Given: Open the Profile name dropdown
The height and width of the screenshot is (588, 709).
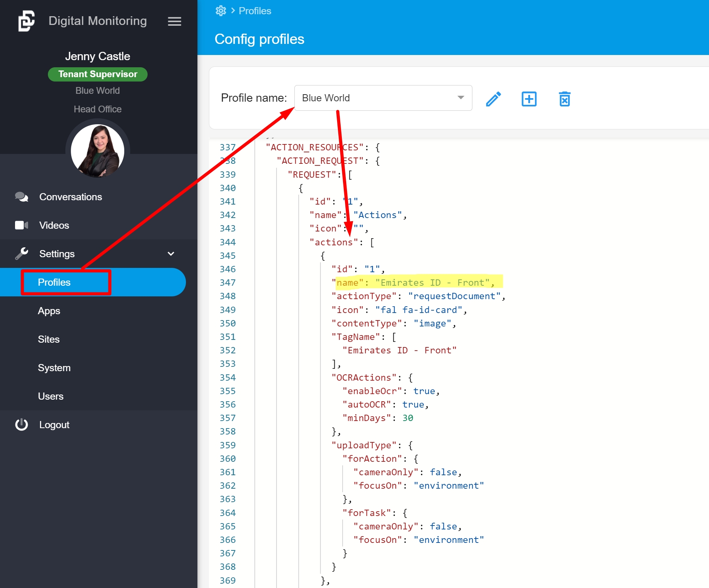Looking at the screenshot, I should [x=383, y=98].
